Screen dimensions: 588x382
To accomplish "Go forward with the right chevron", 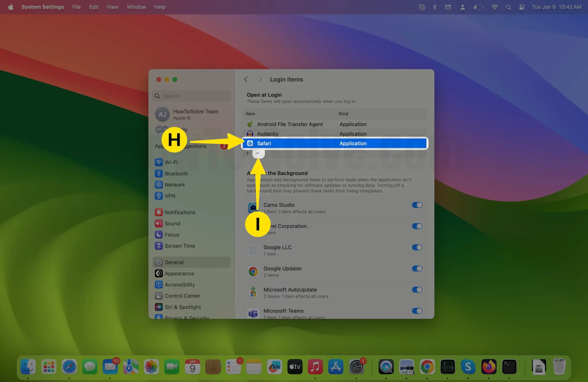I will (260, 79).
